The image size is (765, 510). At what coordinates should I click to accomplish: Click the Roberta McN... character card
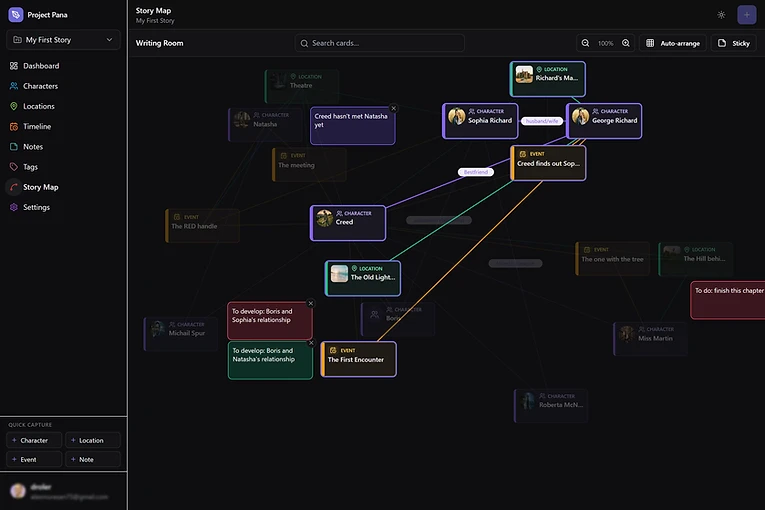tap(551, 406)
